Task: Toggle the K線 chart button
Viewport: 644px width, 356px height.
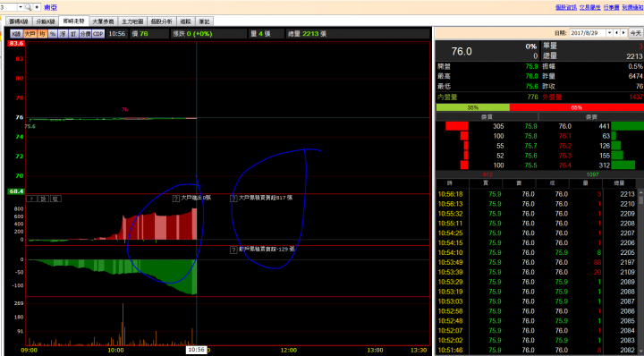Action: click(16, 34)
